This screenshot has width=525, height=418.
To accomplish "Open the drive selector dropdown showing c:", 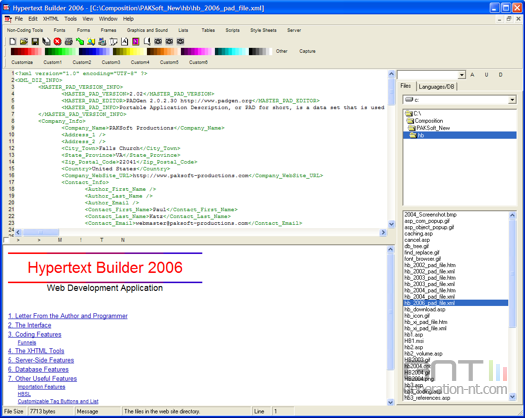I will coord(512,100).
